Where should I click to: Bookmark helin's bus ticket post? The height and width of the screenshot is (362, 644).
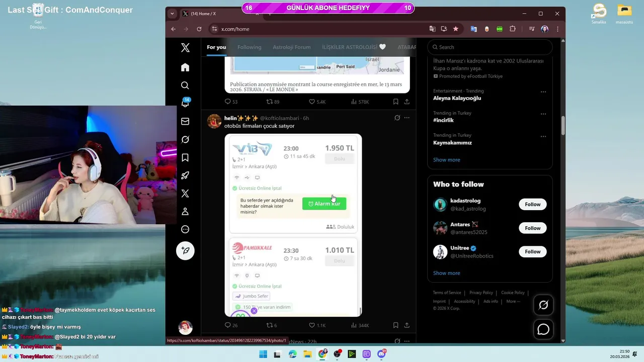point(396,325)
